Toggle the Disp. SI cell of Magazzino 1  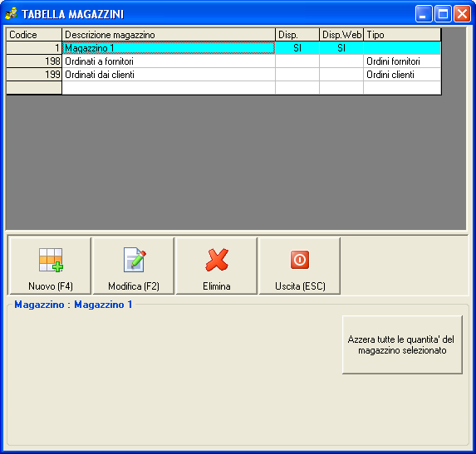[x=297, y=48]
